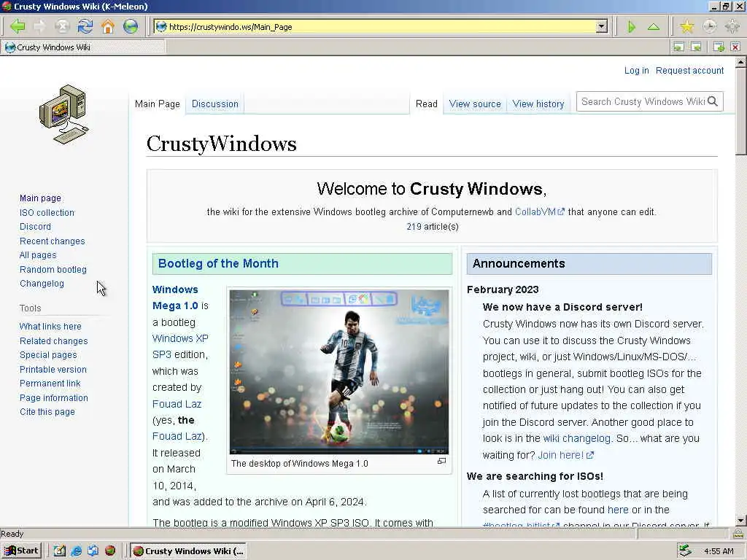Image resolution: width=747 pixels, height=560 pixels.
Task: Click the green Up triangle icon
Action: point(654,27)
